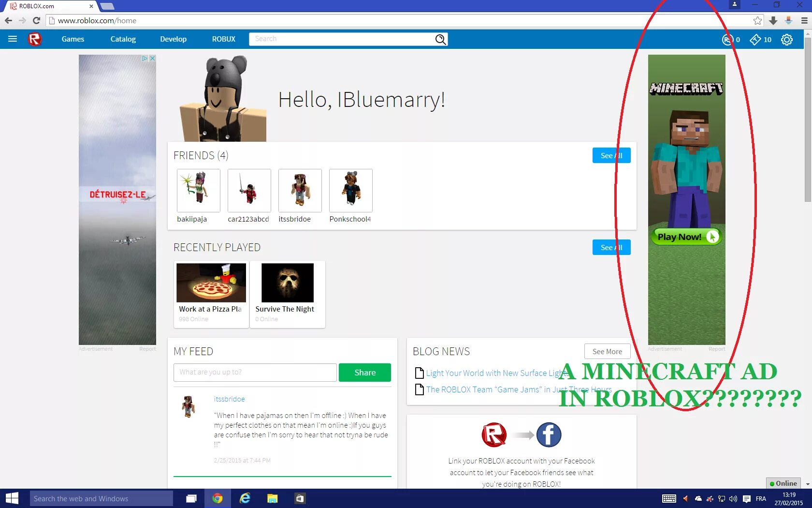Click See All for Recently Played
This screenshot has height=508, width=812.
pos(611,247)
